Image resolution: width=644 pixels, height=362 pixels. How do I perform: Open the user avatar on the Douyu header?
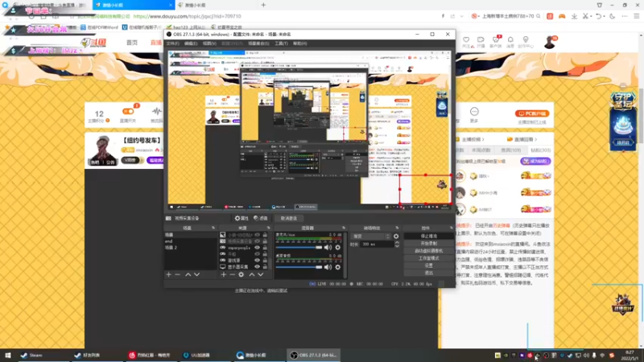[x=550, y=42]
